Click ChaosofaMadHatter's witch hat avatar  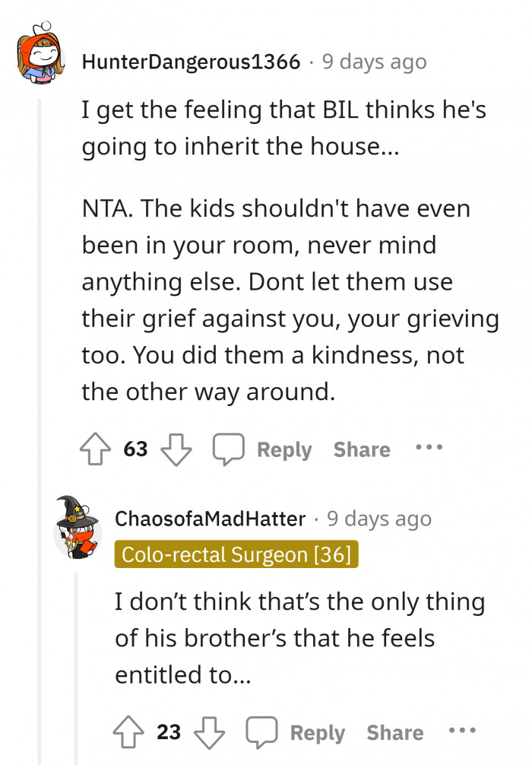(x=78, y=525)
